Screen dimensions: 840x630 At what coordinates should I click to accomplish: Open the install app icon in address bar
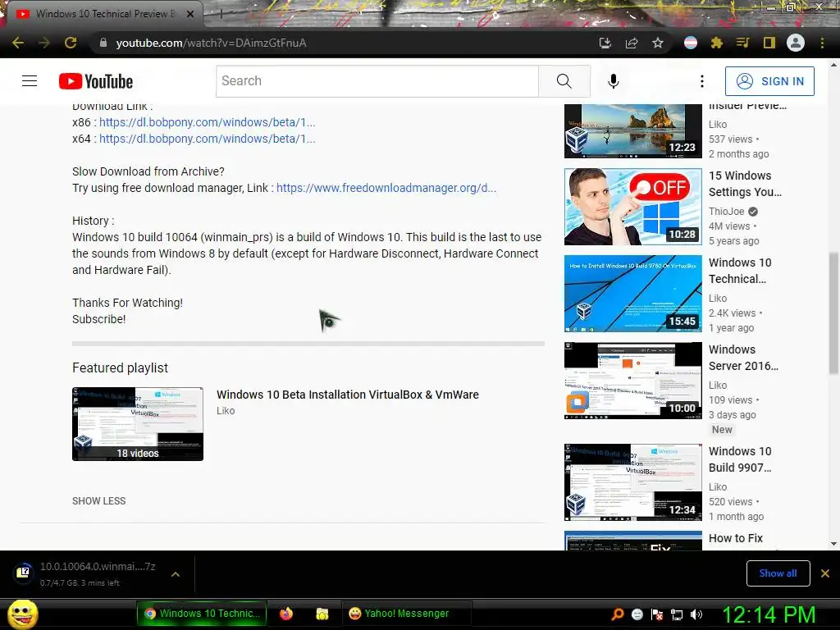pyautogui.click(x=605, y=43)
